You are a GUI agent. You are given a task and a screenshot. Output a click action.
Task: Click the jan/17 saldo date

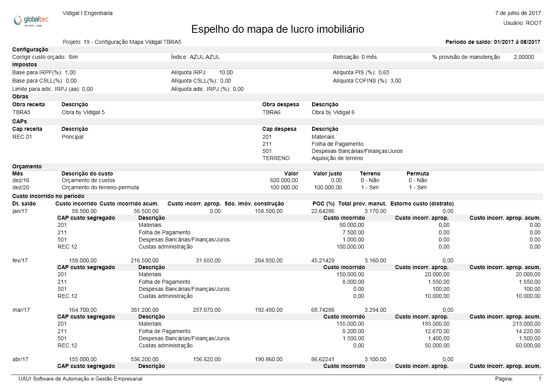pos(20,211)
